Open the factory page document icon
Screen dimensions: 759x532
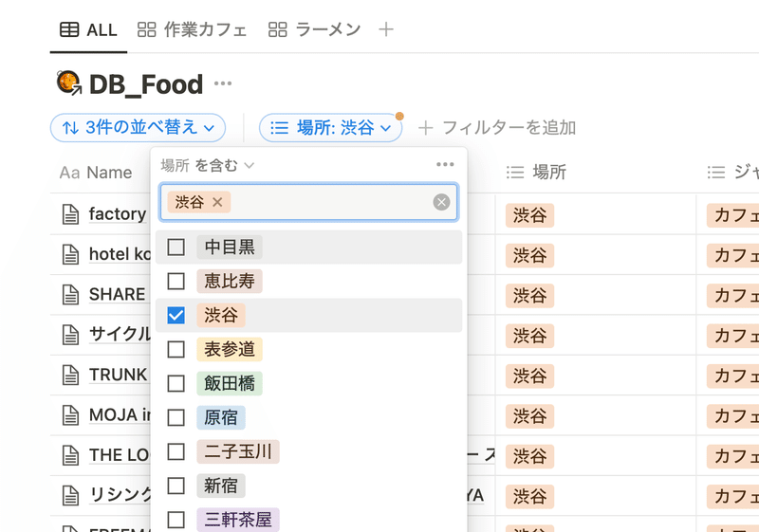click(x=70, y=213)
